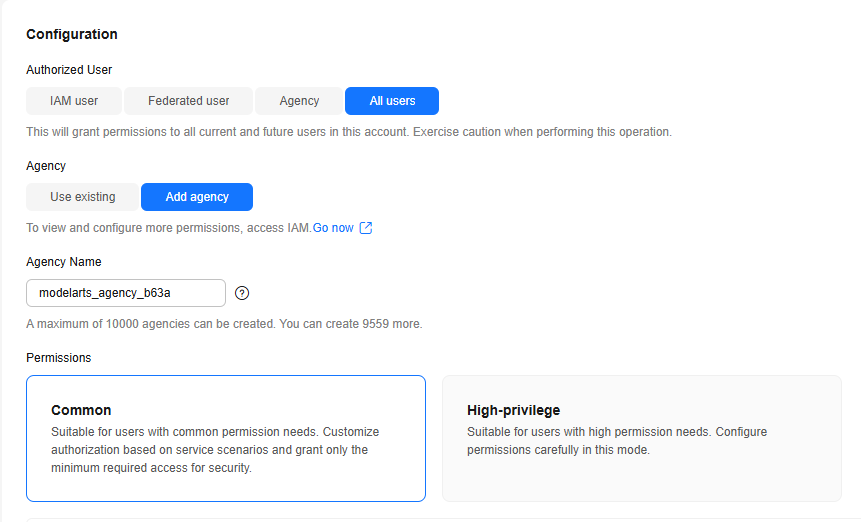Open the Agency Name help tooltip icon
The width and height of the screenshot is (861, 522).
click(242, 293)
